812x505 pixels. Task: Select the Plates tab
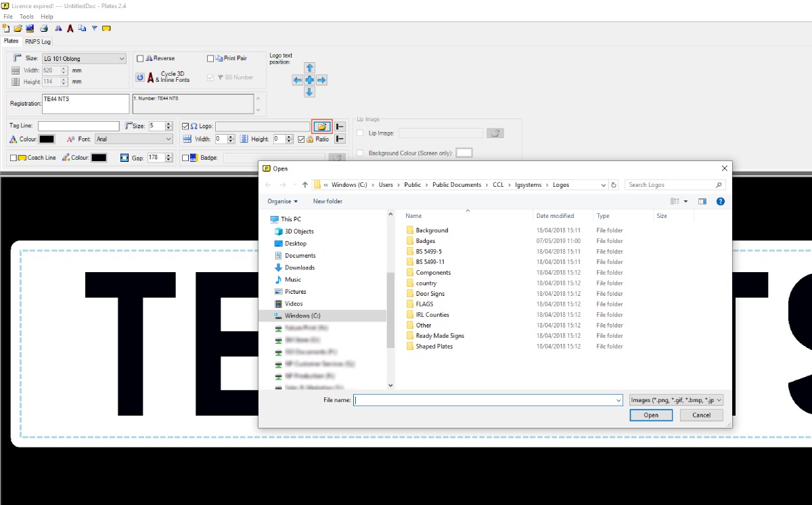[12, 41]
